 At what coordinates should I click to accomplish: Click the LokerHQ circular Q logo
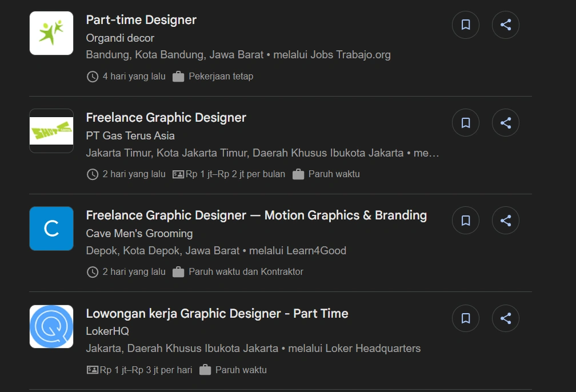[51, 326]
